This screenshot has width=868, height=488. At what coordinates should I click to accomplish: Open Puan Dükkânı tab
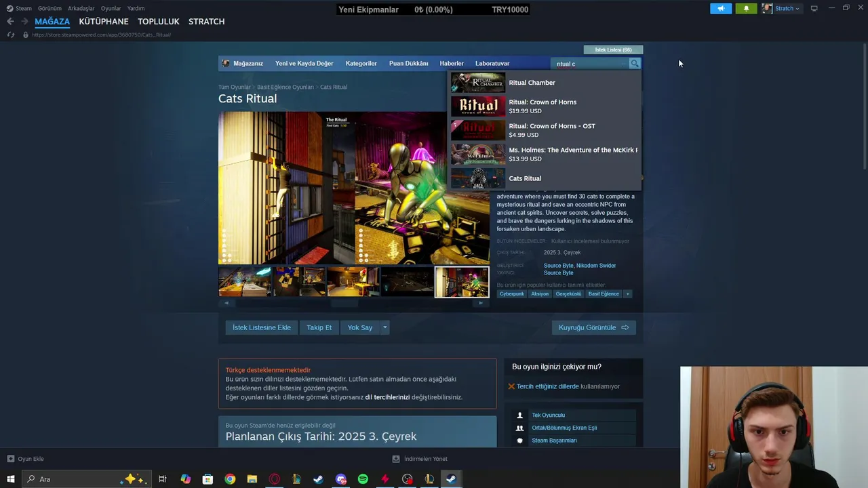(x=409, y=64)
